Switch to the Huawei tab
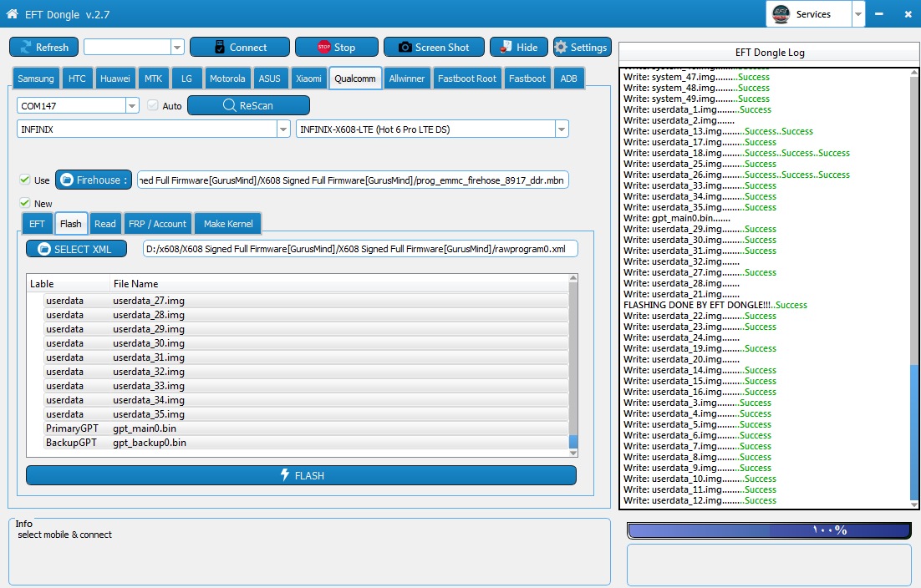Viewport: 921px width, 588px height. click(115, 78)
